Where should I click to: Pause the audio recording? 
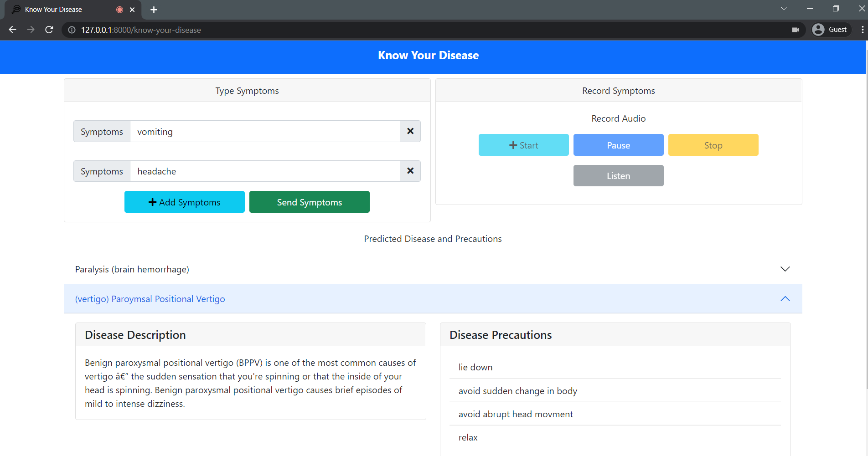point(619,145)
